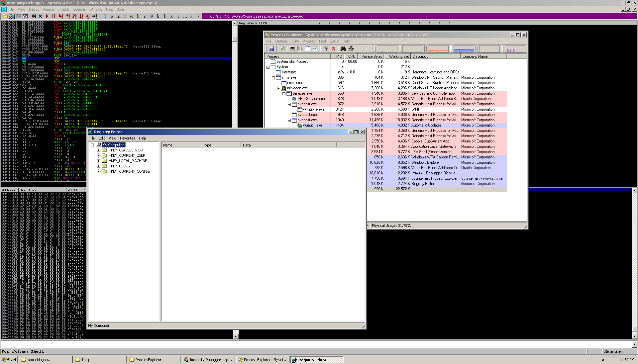Sort by the PID column header
This screenshot has width=638, height=364.
point(338,56)
